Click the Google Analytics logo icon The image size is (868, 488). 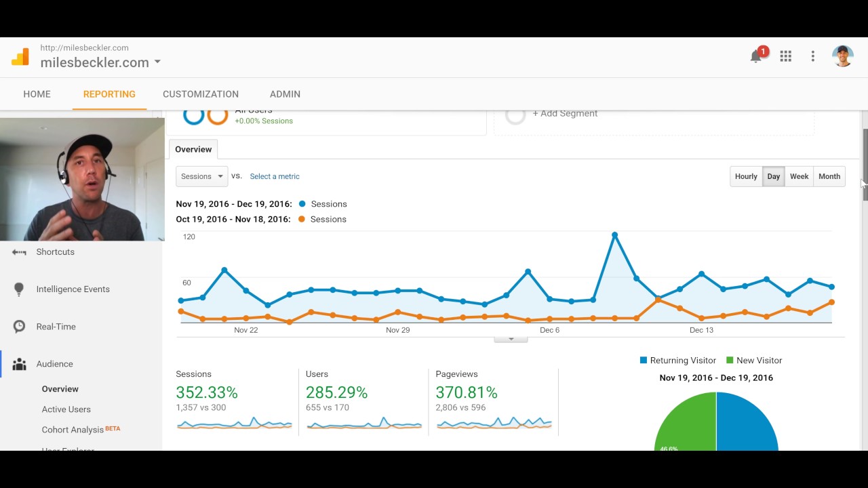tap(20, 56)
